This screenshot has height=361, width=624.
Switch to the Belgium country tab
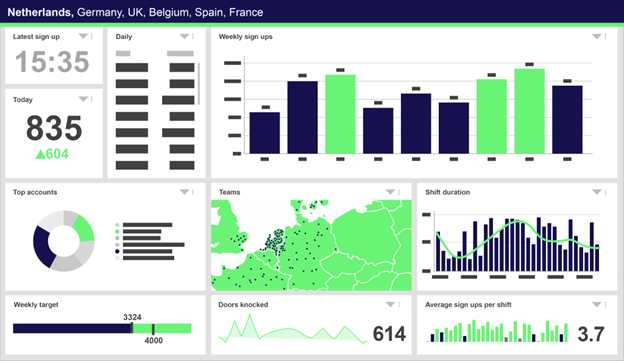(170, 12)
